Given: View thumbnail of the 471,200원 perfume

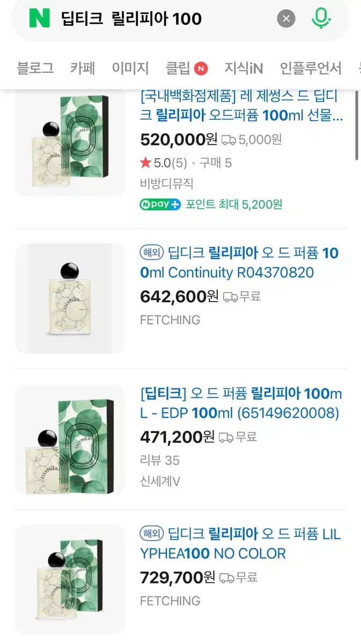Looking at the screenshot, I should pos(70,439).
